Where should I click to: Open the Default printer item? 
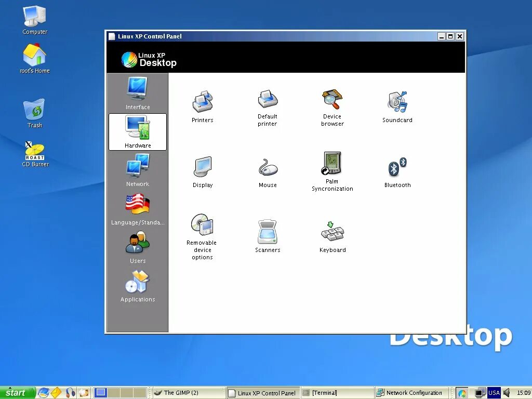[268, 108]
